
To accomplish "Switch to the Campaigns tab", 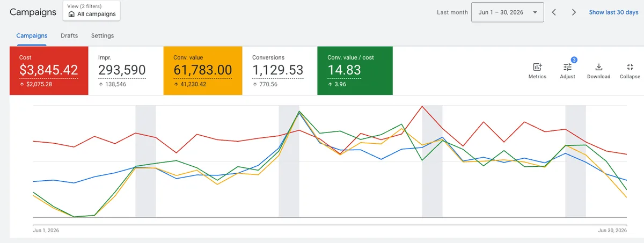I will point(32,36).
